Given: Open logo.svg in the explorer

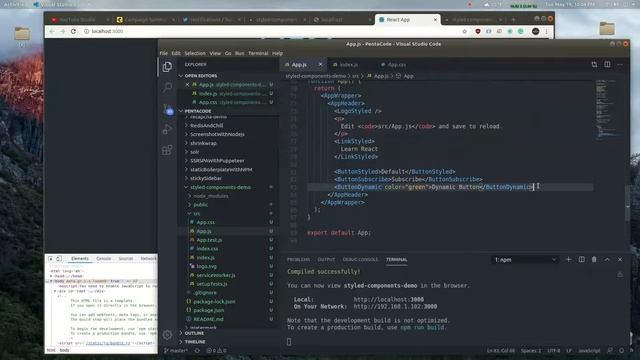Looking at the screenshot, I should [x=207, y=267].
